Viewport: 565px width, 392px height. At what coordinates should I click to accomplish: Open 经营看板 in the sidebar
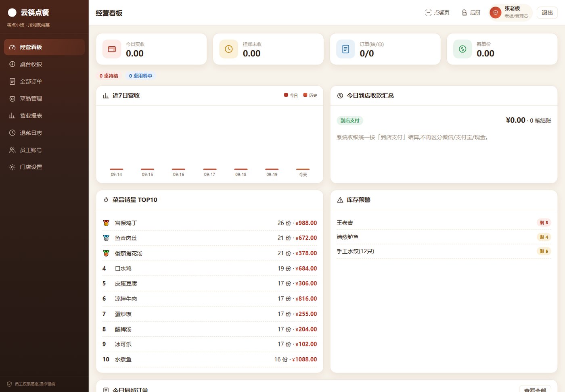click(x=44, y=47)
